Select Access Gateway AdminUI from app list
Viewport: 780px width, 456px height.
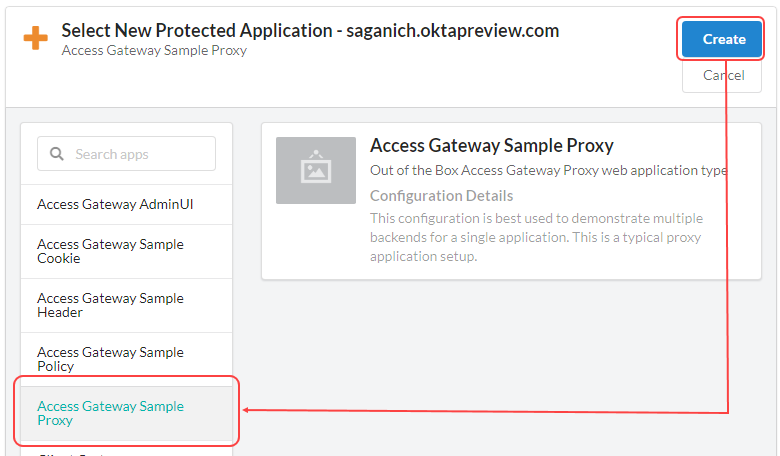115,204
